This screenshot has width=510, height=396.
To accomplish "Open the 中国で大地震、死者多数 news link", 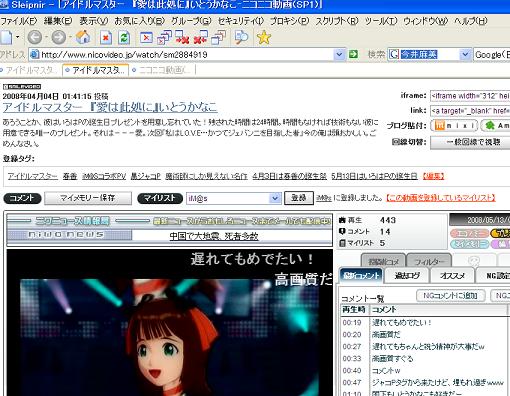I will pyautogui.click(x=214, y=236).
